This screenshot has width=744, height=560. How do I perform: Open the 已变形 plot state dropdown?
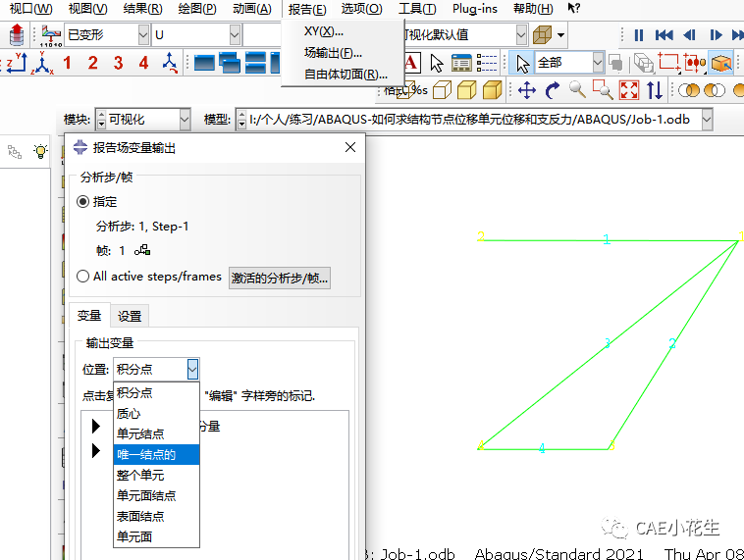tap(143, 34)
